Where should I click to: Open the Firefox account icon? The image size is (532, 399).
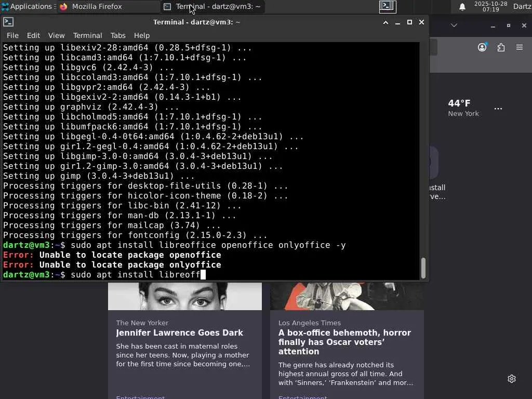click(482, 47)
